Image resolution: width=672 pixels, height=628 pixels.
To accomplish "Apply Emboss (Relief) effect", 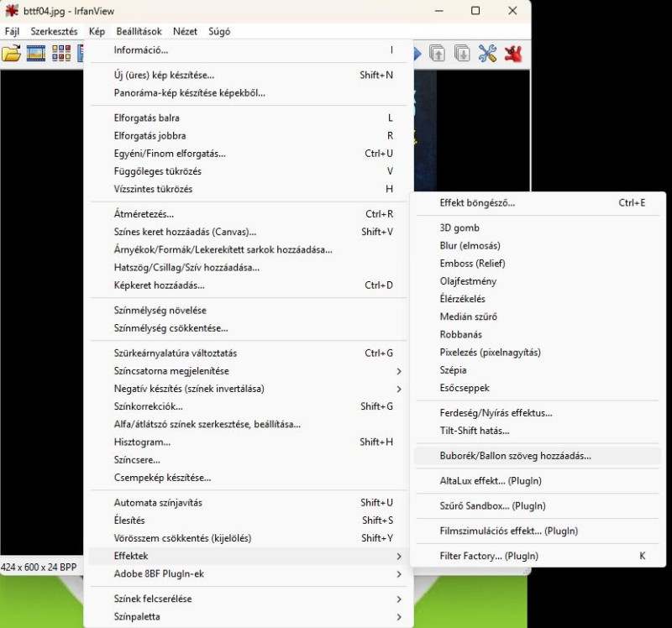I will (538, 264).
